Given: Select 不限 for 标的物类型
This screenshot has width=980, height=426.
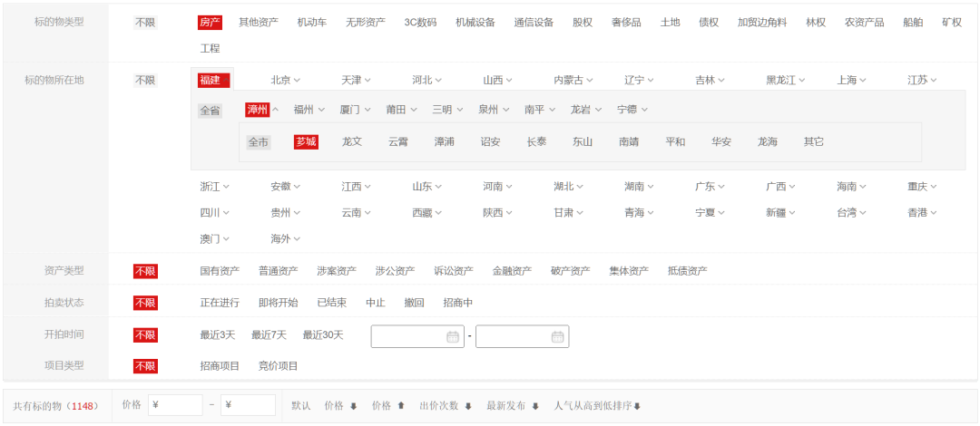Looking at the screenshot, I should (x=145, y=23).
